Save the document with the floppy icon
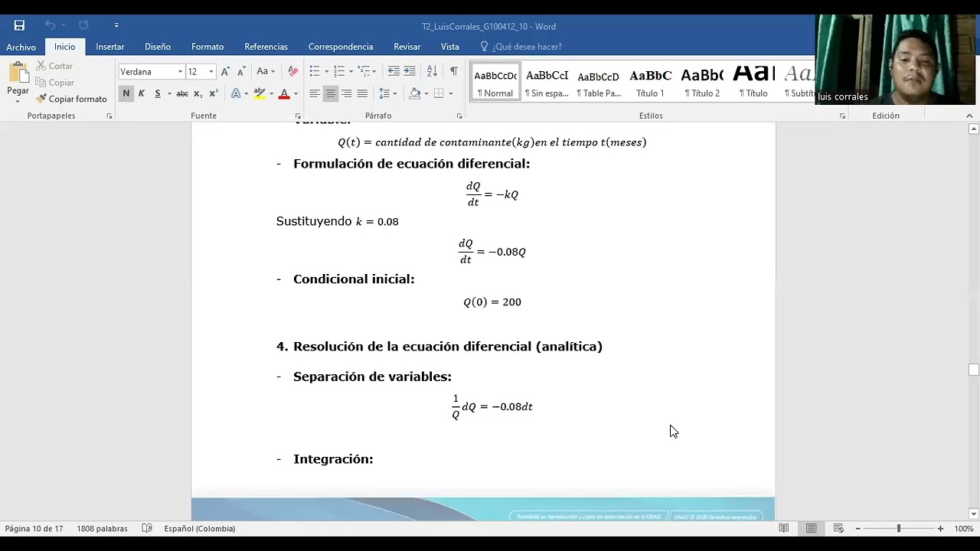Image resolution: width=980 pixels, height=551 pixels. click(19, 25)
